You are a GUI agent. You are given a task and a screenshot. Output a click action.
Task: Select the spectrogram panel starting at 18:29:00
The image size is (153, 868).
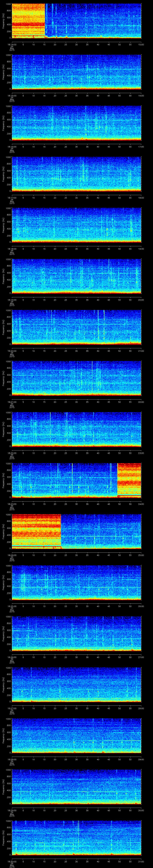pyautogui.click(x=76, y=787)
